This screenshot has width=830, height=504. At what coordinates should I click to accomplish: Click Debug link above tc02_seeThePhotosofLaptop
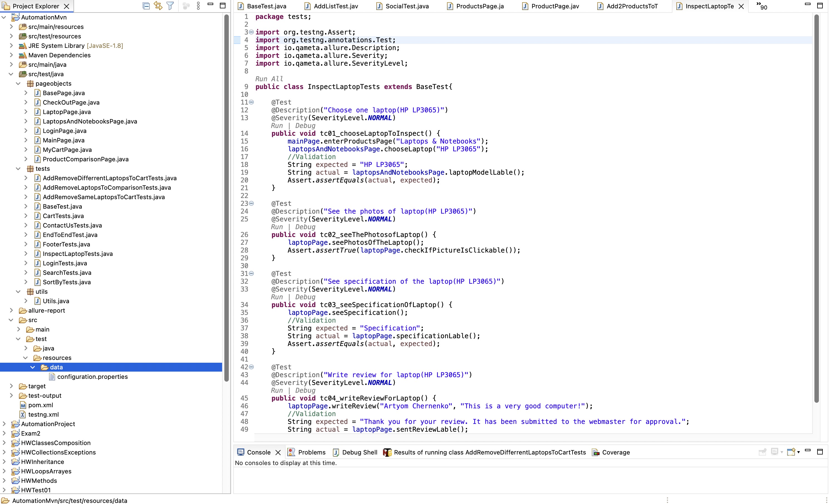point(305,227)
